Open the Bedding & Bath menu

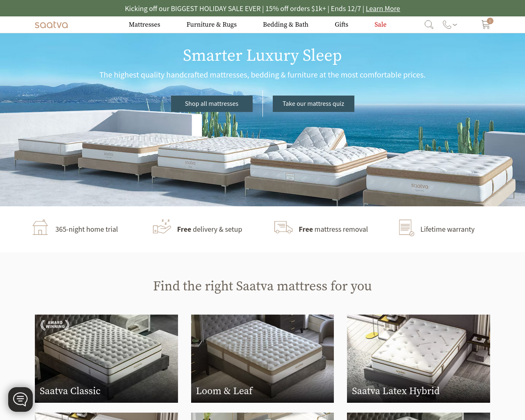tap(285, 25)
